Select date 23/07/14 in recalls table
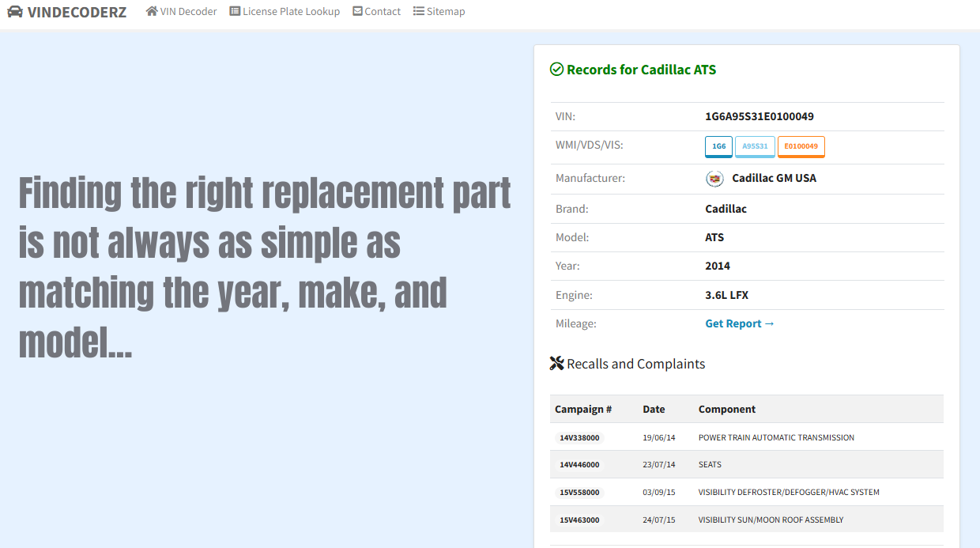Viewport: 980px width, 548px height. click(x=659, y=465)
